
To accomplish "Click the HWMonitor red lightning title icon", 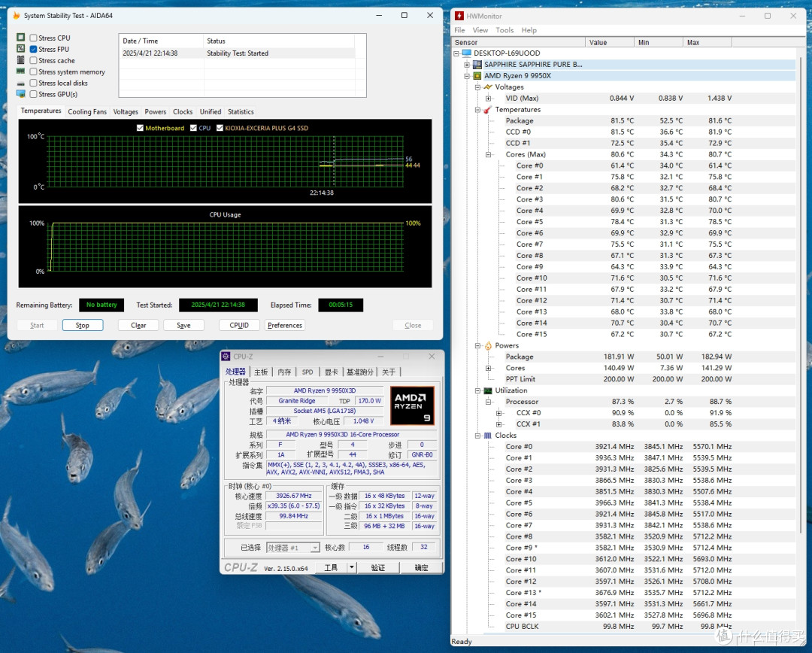I will coord(459,16).
